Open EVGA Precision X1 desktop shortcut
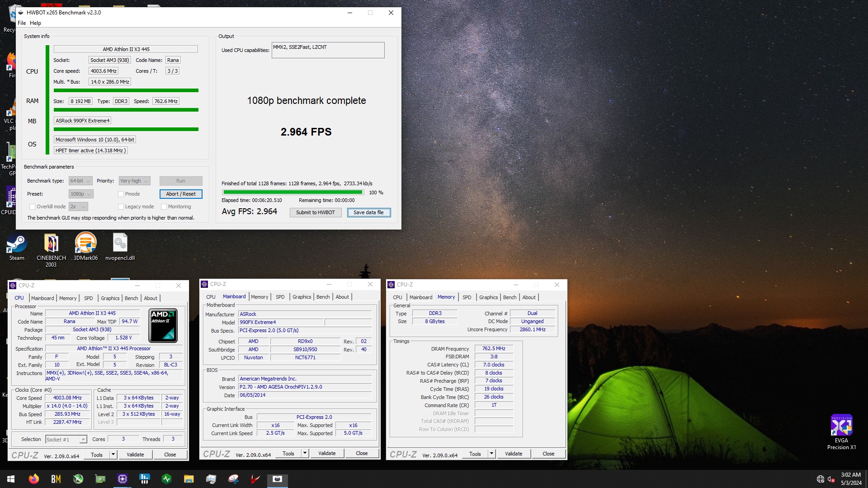 click(841, 432)
